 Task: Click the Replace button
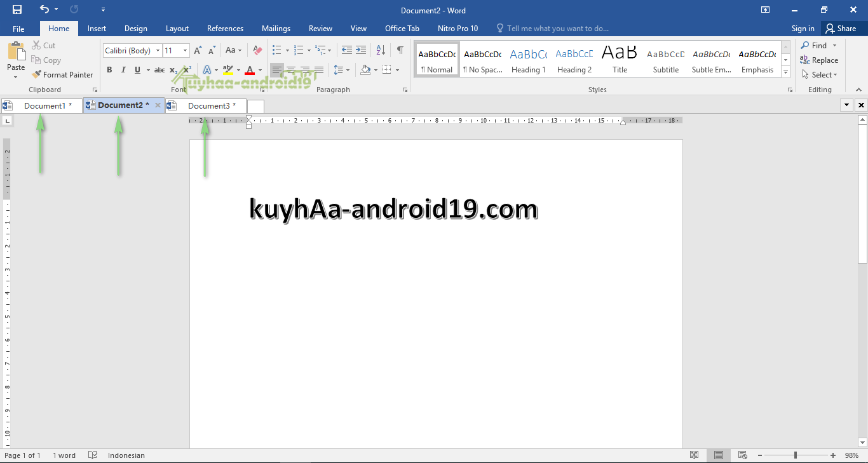[x=819, y=60]
